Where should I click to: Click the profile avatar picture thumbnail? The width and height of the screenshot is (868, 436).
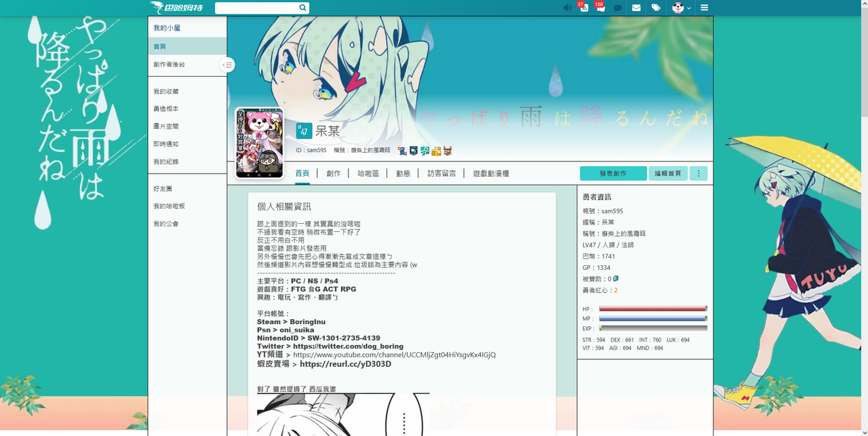pyautogui.click(x=259, y=143)
